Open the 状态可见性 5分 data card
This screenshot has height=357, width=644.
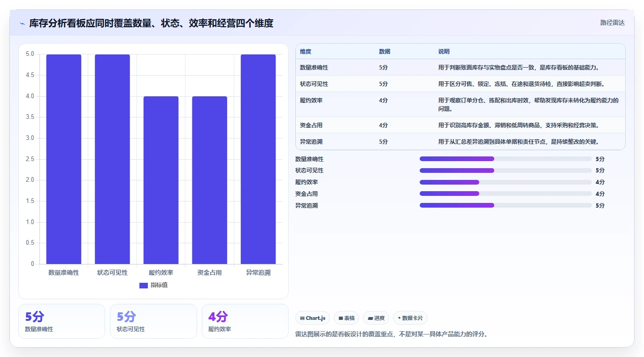click(153, 321)
